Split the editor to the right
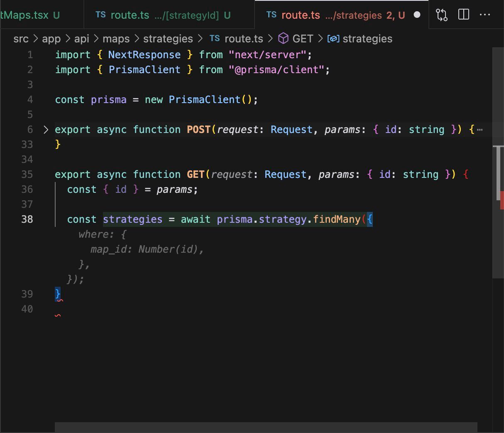This screenshot has width=504, height=433. pyautogui.click(x=464, y=15)
